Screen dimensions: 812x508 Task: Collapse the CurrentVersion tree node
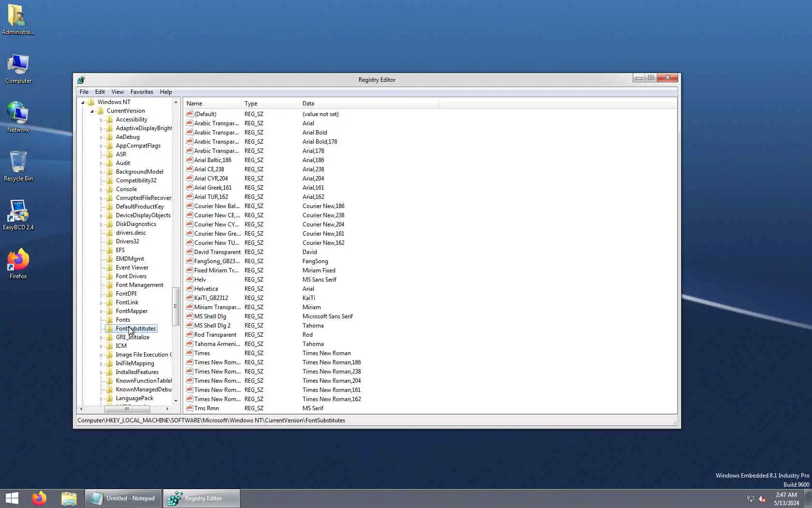(92, 111)
